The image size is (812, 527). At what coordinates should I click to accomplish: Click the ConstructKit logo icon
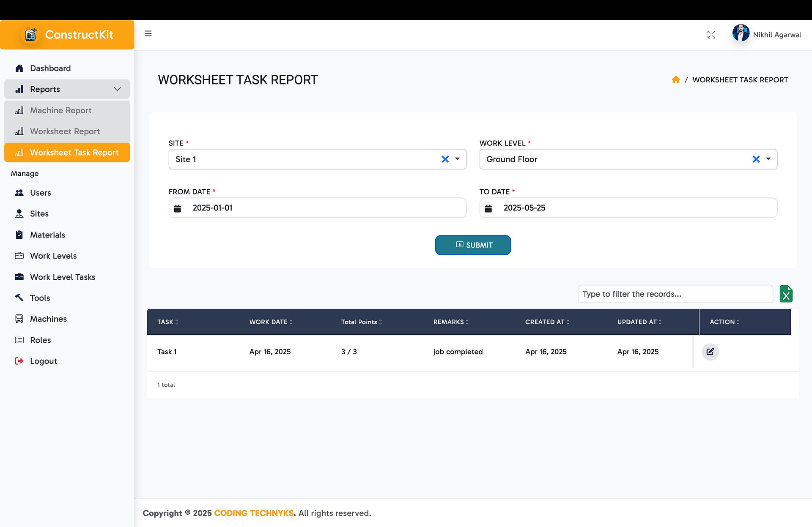[x=31, y=35]
